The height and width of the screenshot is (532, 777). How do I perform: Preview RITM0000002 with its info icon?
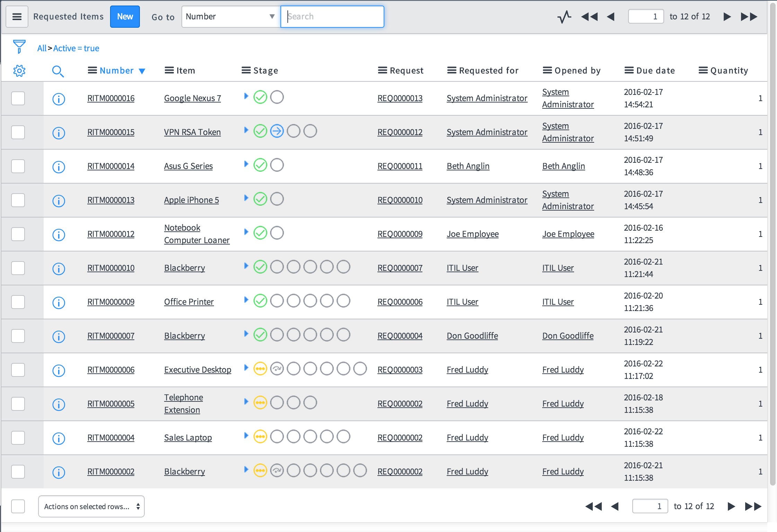pyautogui.click(x=59, y=472)
